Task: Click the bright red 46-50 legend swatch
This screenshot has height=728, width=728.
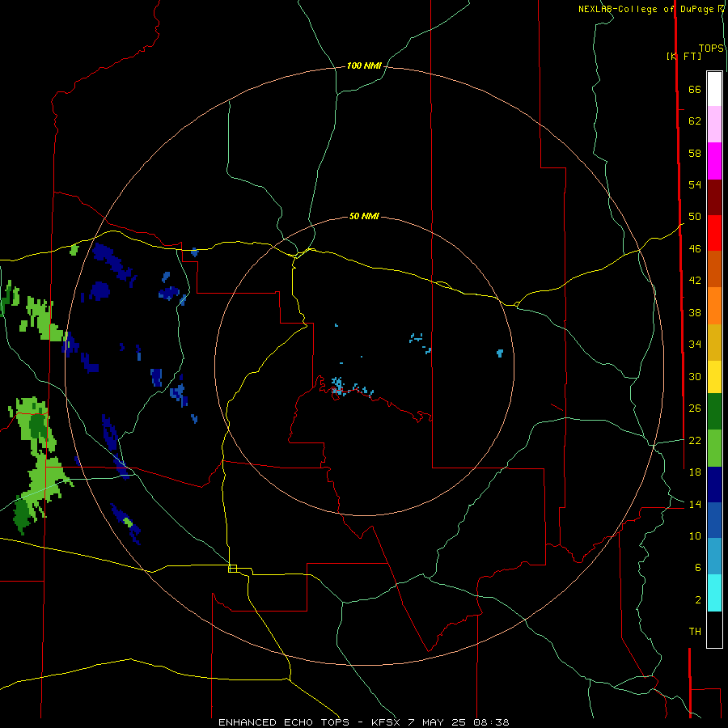Action: tap(714, 233)
